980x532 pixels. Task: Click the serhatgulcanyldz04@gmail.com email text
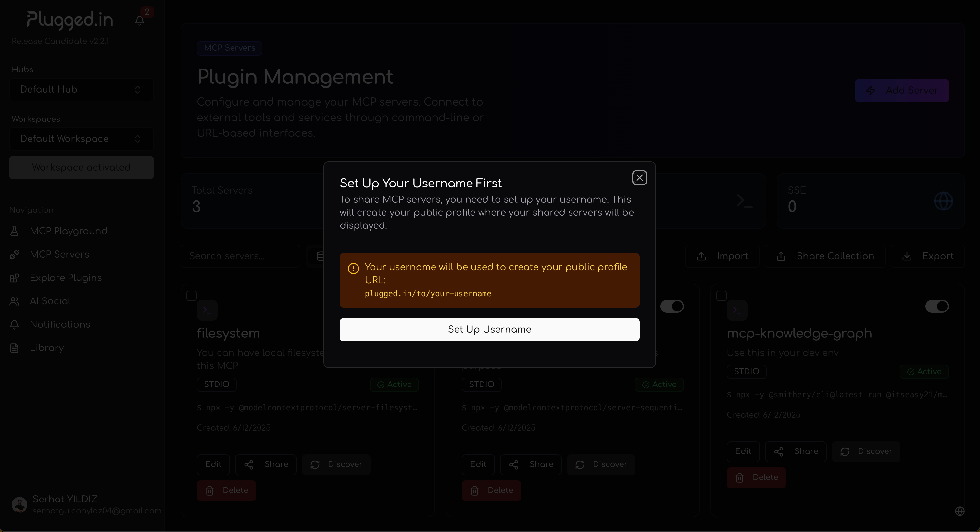[97, 511]
